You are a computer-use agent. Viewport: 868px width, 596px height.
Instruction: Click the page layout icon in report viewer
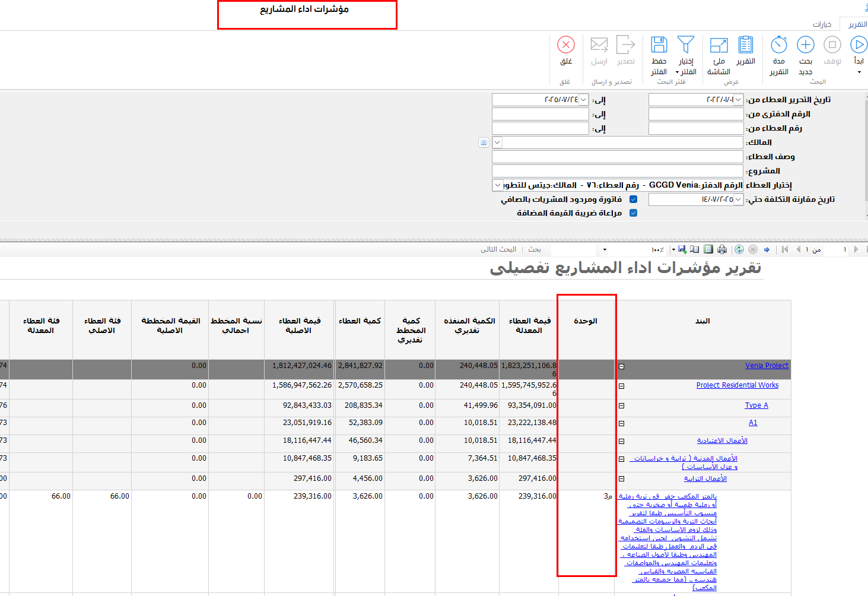[x=708, y=249]
